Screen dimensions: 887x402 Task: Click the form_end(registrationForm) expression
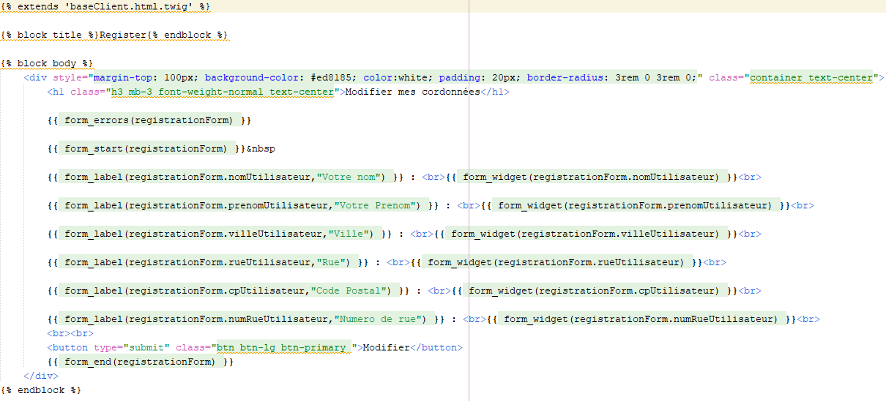140,361
